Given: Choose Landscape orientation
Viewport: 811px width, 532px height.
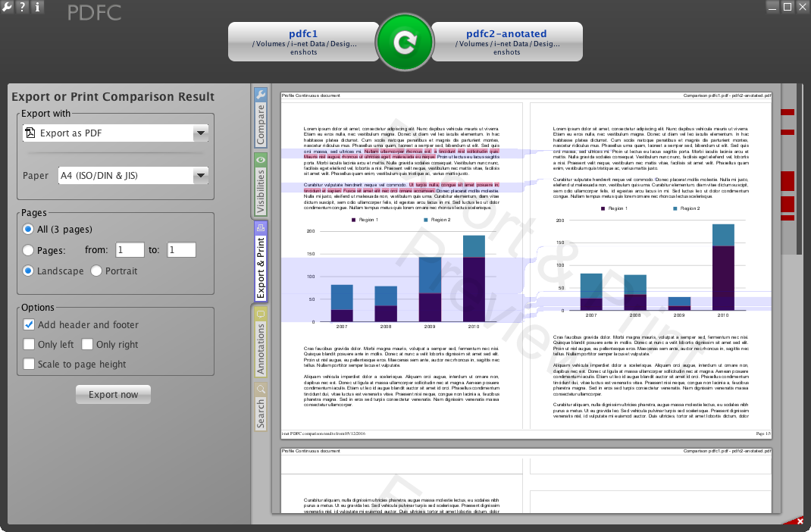Looking at the screenshot, I should [x=28, y=271].
